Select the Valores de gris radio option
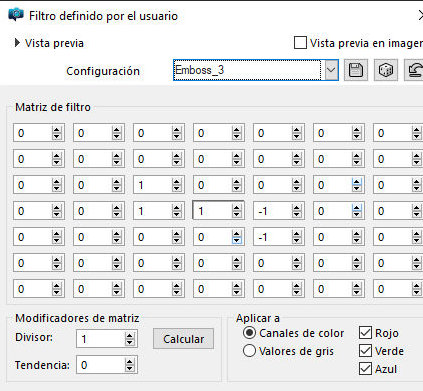Viewport: 423px width, 391px height. point(249,351)
